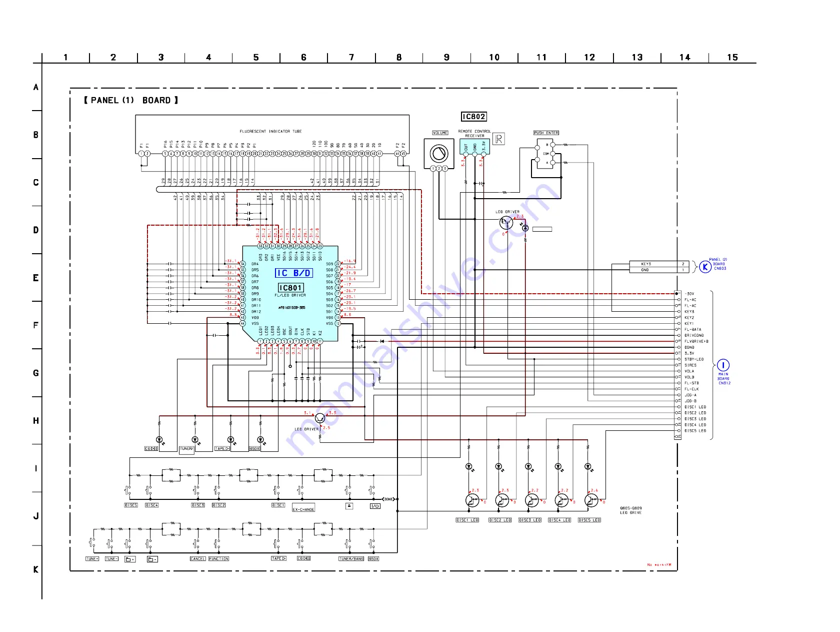Click the IC802 label
840x632 pixels.
coord(473,117)
